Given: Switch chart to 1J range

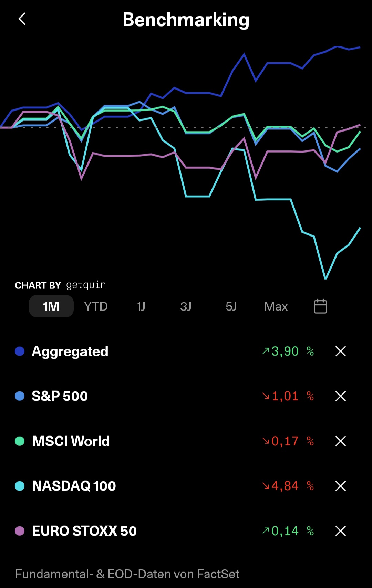Looking at the screenshot, I should point(141,306).
